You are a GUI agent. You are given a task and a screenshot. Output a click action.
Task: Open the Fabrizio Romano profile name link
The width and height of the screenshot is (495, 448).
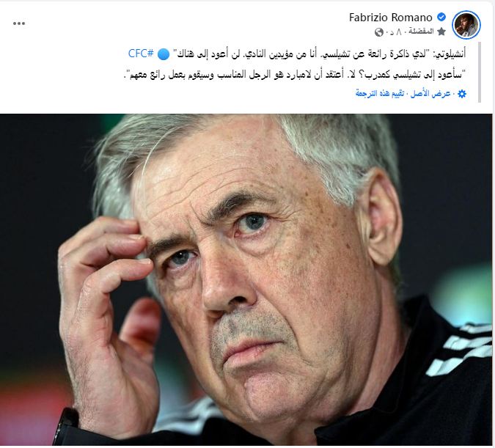391,18
